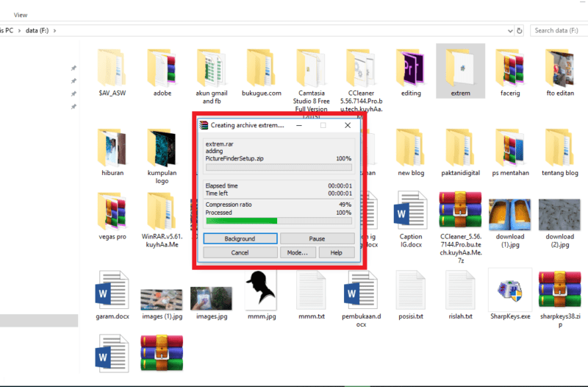Image resolution: width=588 pixels, height=387 pixels.
Task: Select WinRAR.v5.61.kuyhAa.Me folder
Action: (x=162, y=219)
